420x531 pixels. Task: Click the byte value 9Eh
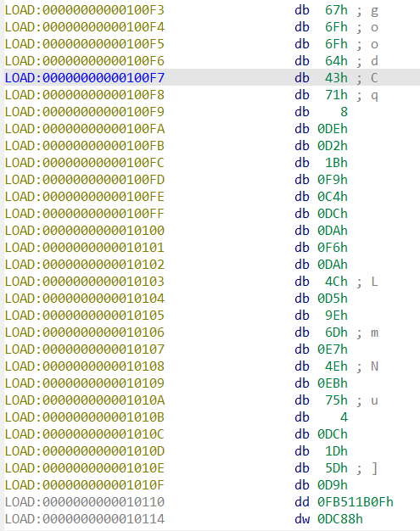[336, 316]
